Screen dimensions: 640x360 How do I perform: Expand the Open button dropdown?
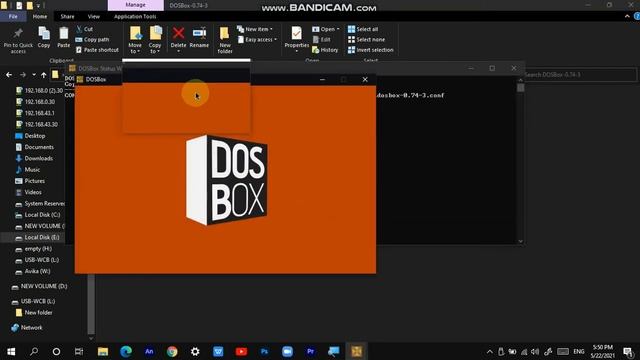coord(338,29)
